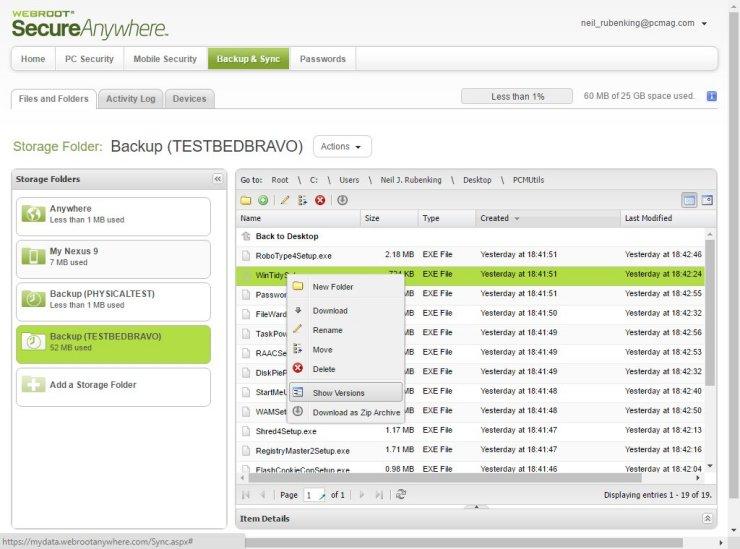Open the Backup & Sync tab
The height and width of the screenshot is (549, 740).
click(248, 59)
